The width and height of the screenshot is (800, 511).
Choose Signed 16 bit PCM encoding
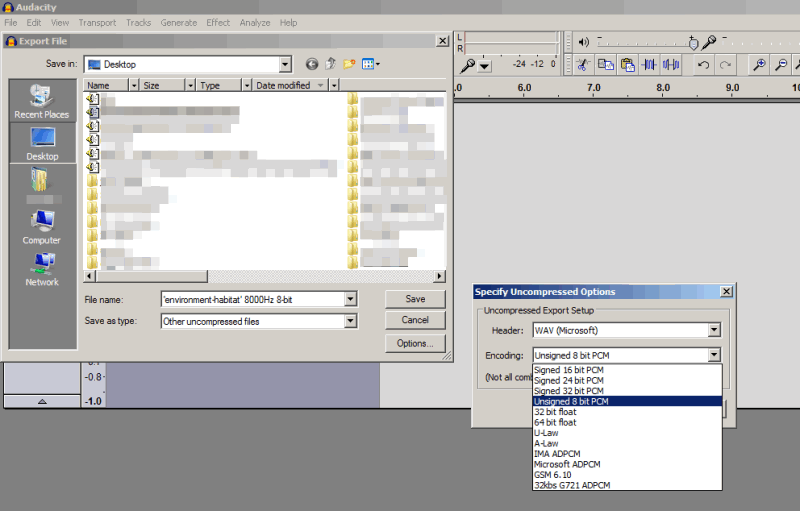569,370
